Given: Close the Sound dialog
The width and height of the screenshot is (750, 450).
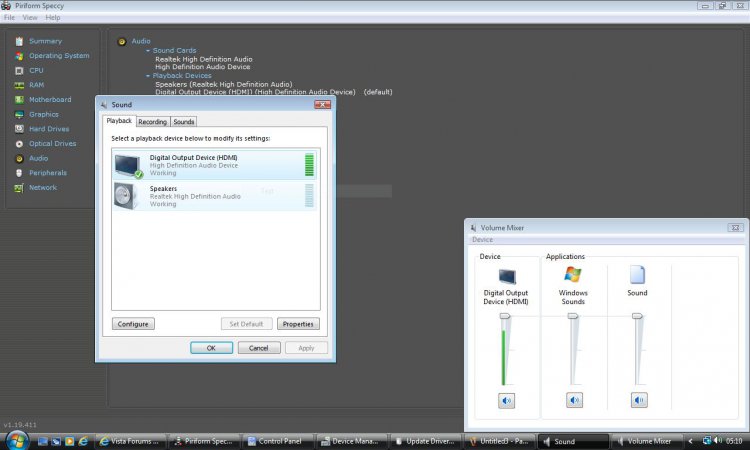Looking at the screenshot, I should pyautogui.click(x=322, y=104).
